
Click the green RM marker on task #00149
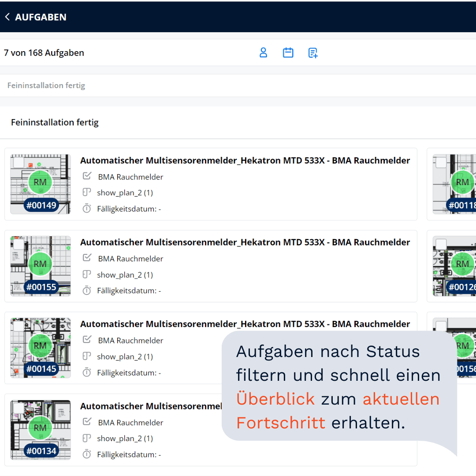40,182
